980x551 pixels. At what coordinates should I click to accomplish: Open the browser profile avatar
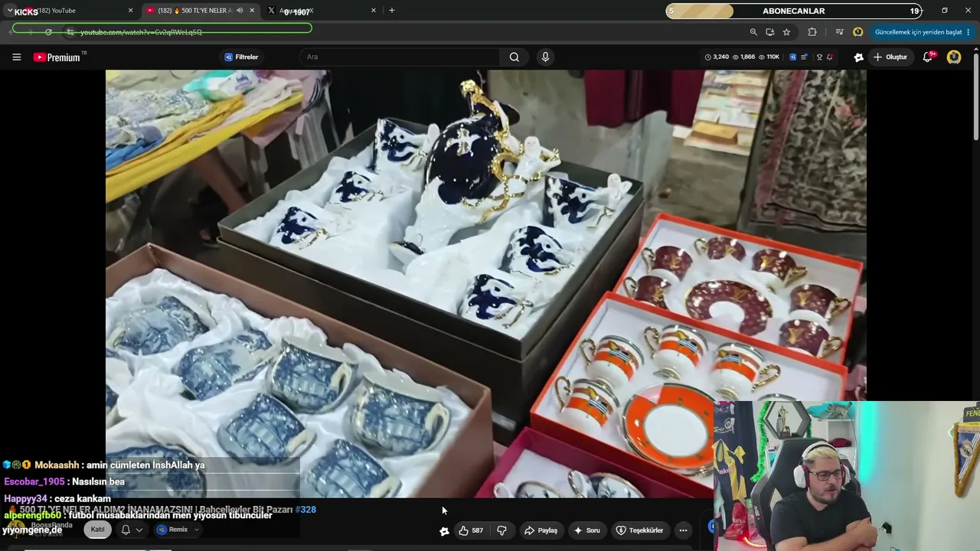point(858,32)
